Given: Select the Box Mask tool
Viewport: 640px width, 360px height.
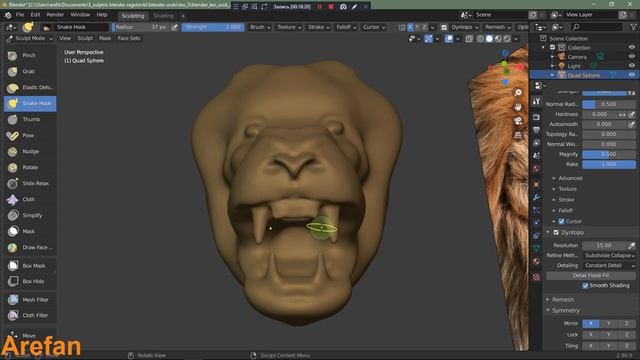Looking at the screenshot, I should pos(30,266).
